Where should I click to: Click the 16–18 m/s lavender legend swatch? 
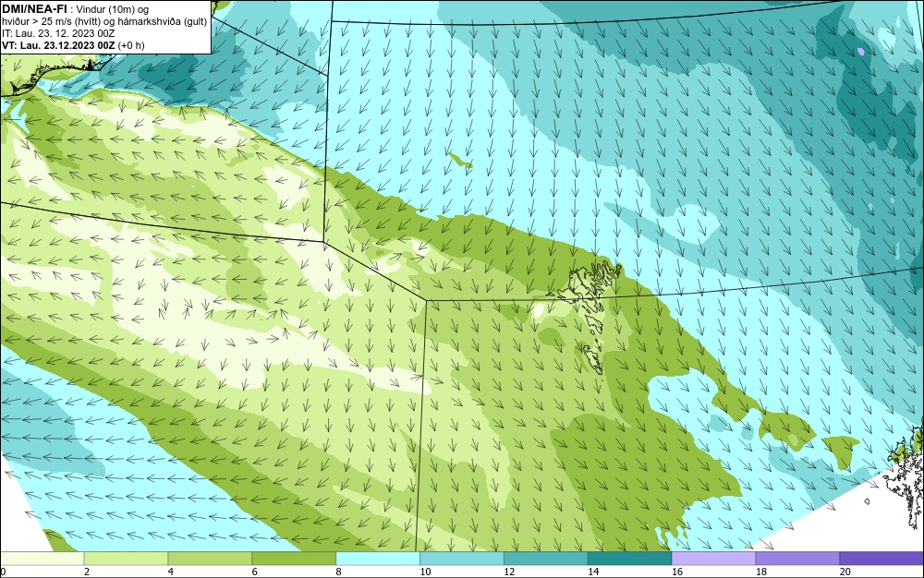[713, 559]
